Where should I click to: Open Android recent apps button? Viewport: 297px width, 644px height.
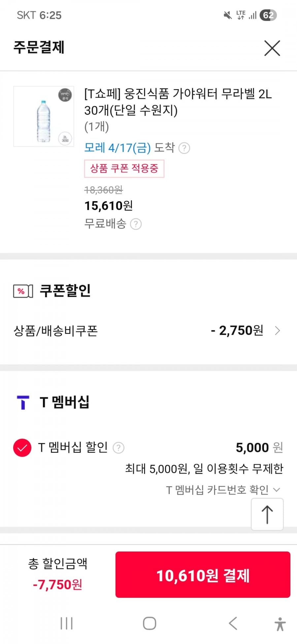click(x=66, y=624)
